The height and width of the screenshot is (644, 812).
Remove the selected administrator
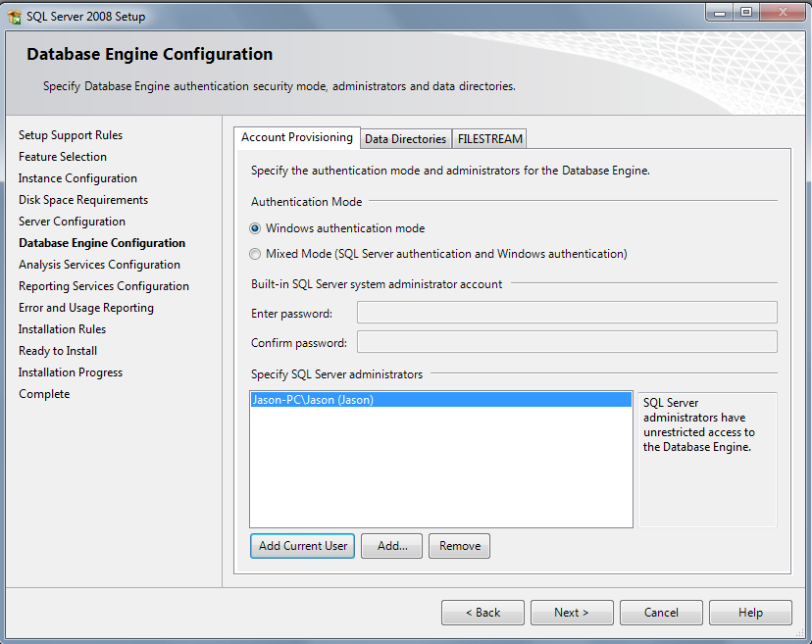tap(459, 546)
